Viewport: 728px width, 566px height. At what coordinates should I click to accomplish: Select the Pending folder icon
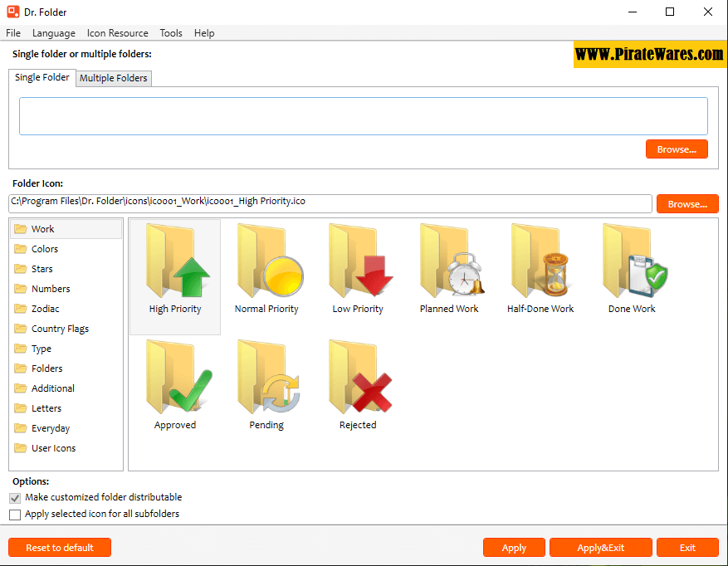pyautogui.click(x=266, y=380)
